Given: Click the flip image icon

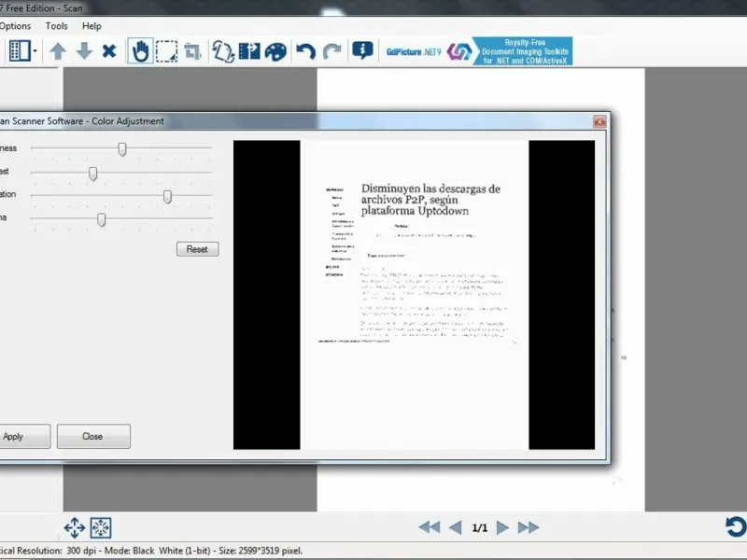Looking at the screenshot, I should pos(249,51).
